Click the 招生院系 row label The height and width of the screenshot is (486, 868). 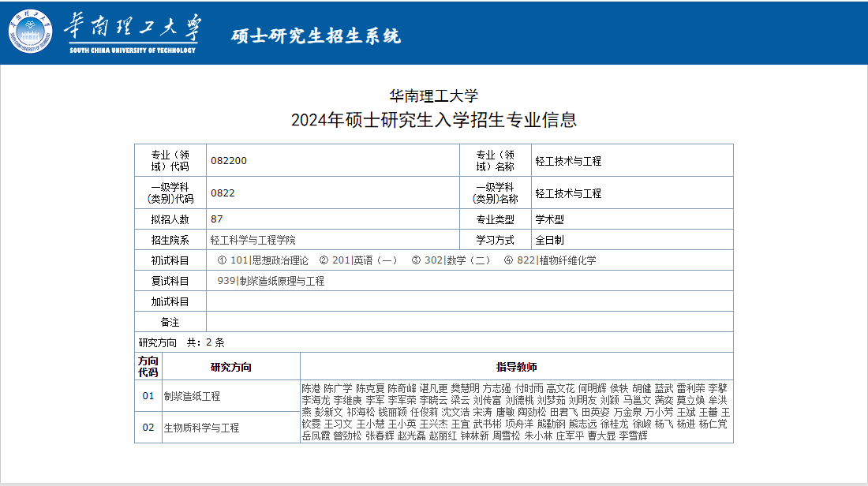pos(170,240)
